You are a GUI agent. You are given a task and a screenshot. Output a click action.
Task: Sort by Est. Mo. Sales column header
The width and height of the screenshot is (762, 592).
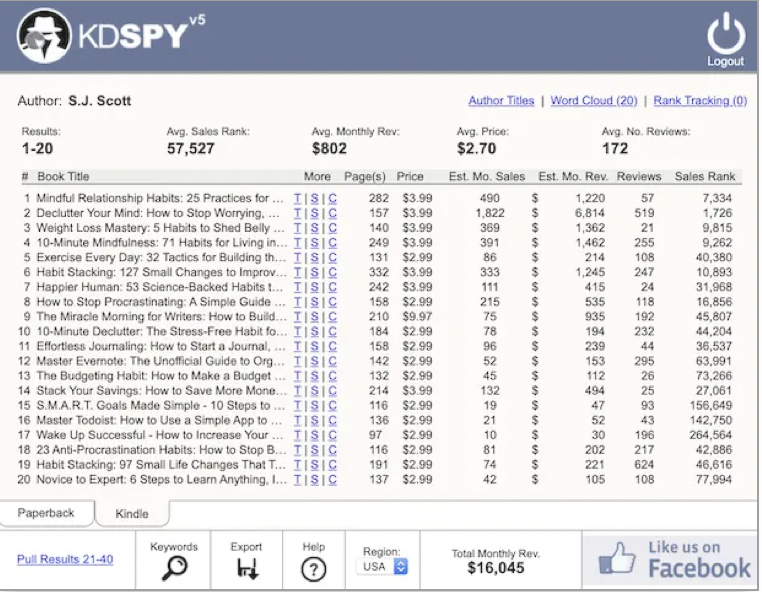coord(486,176)
